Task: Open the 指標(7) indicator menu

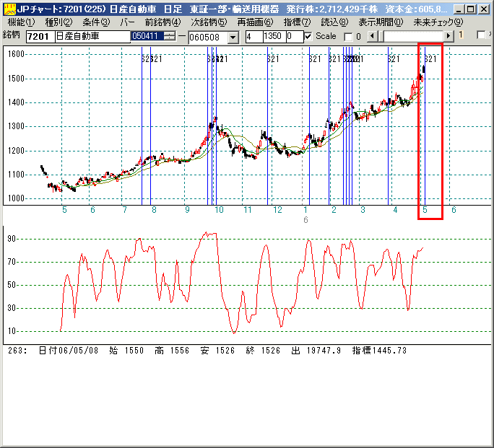Action: point(297,22)
